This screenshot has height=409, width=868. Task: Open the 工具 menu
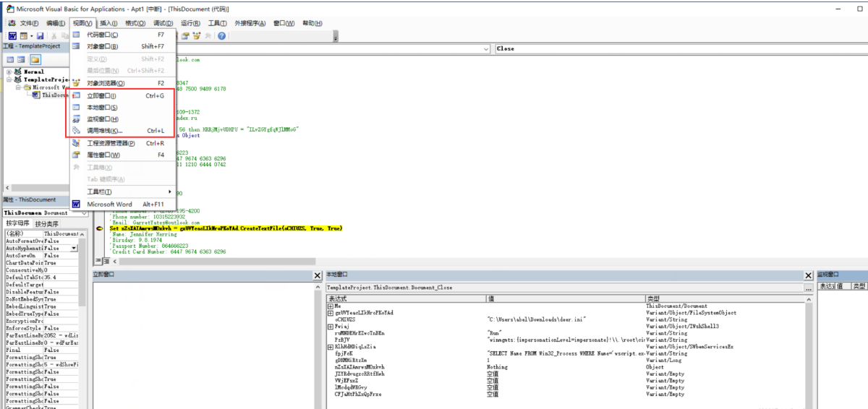tap(218, 23)
